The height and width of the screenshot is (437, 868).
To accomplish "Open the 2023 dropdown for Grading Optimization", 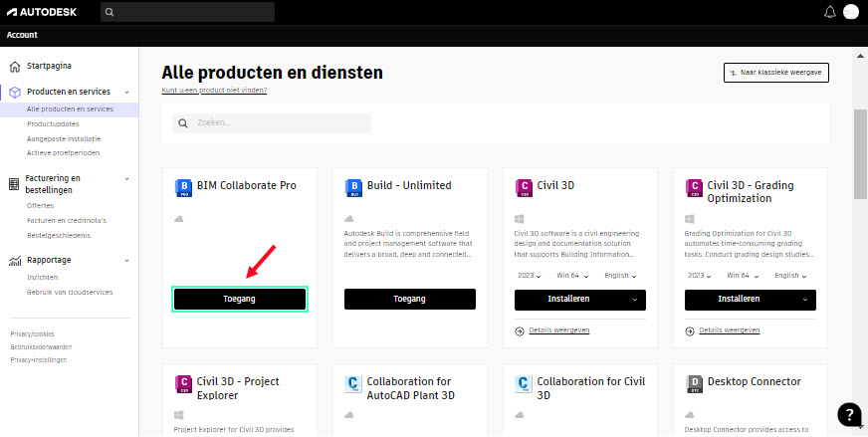I will 699,276.
